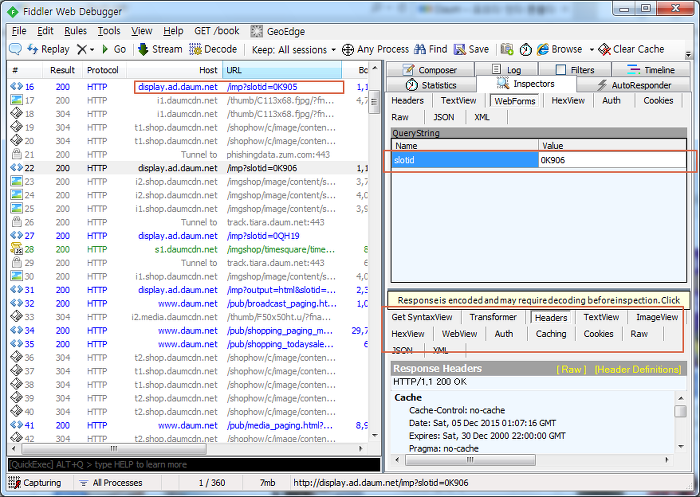Screen dimensions: 700x497
Task: Select session 16 display.ad.daum.net row icon
Action: point(17,87)
